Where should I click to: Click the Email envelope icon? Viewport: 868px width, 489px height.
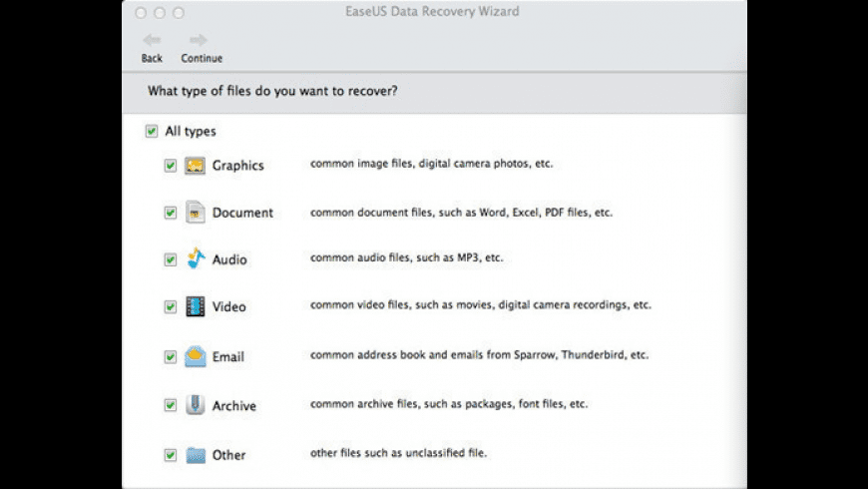click(195, 356)
